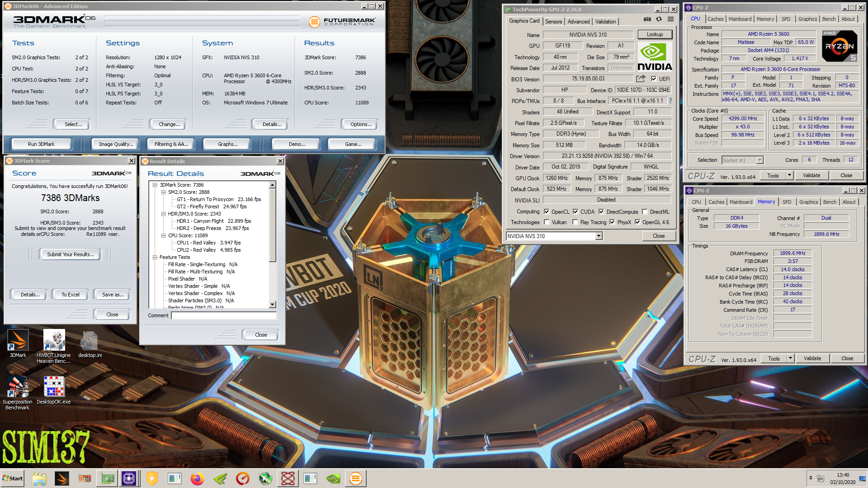Open the Socket #1 selection dropdown in CPU-Z
Image resolution: width=868 pixels, height=488 pixels.
(x=759, y=160)
